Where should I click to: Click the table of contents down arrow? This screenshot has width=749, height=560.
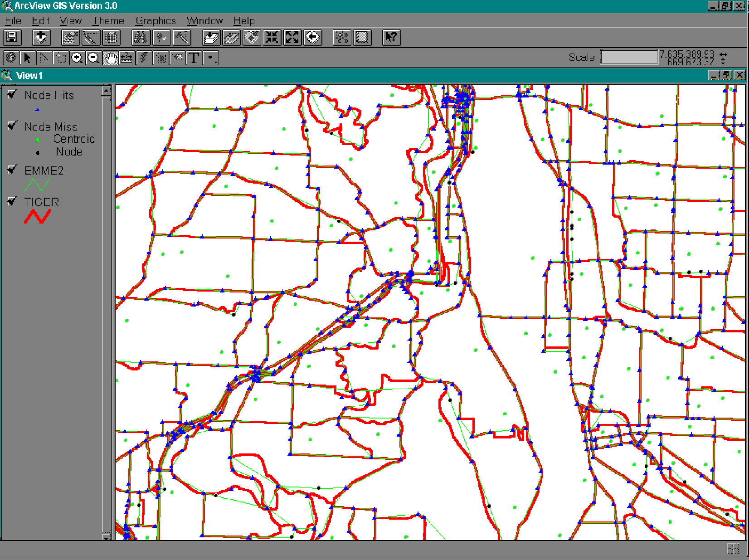[106, 536]
